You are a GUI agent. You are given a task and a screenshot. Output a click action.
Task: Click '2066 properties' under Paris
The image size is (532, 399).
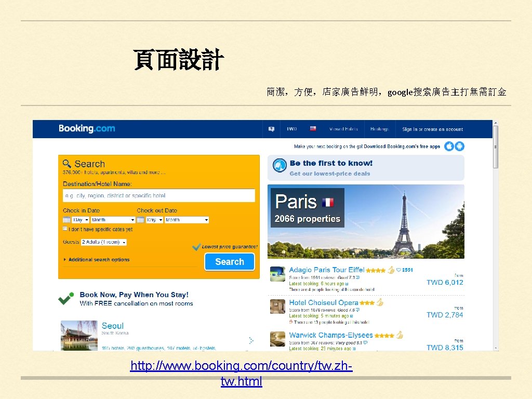click(x=308, y=219)
